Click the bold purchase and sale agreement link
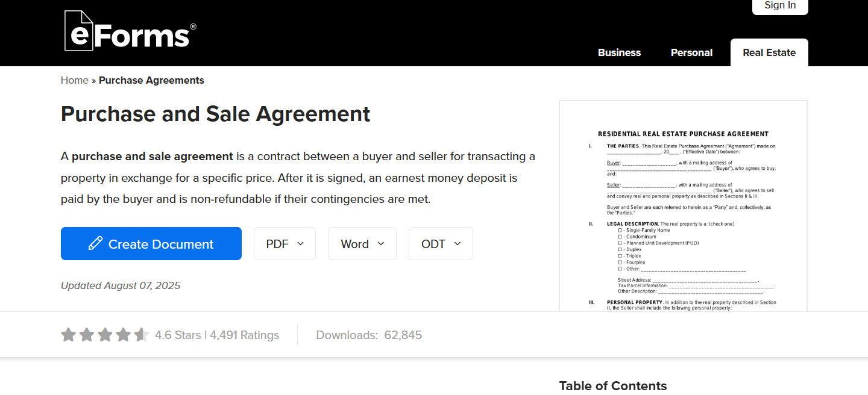The width and height of the screenshot is (868, 395). point(153,156)
